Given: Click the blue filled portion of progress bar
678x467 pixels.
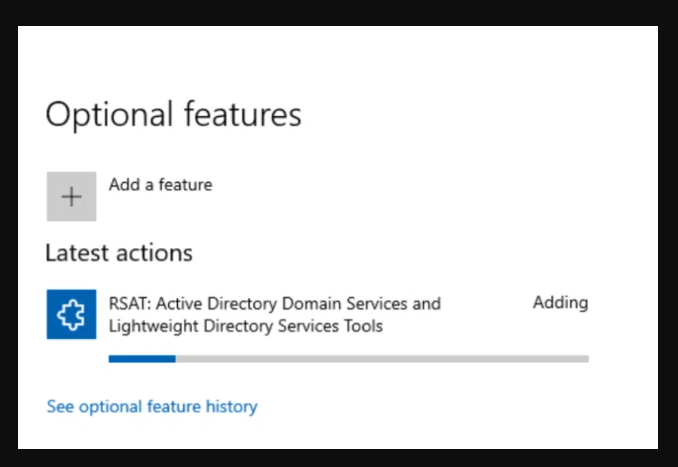Looking at the screenshot, I should tap(141, 358).
